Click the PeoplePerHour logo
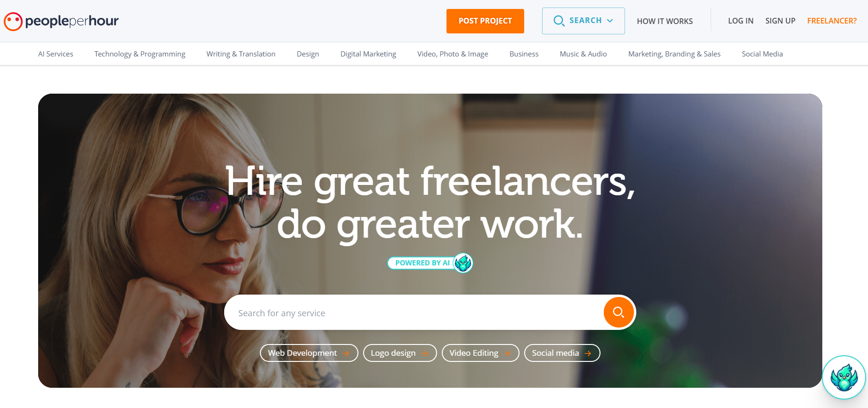Image resolution: width=868 pixels, height=408 pixels. (x=61, y=21)
